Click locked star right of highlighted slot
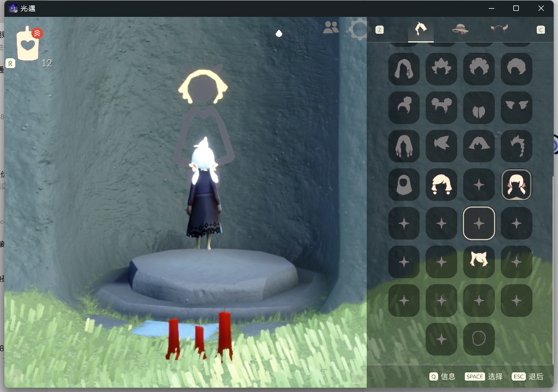Image resolution: width=558 pixels, height=392 pixels. (517, 223)
